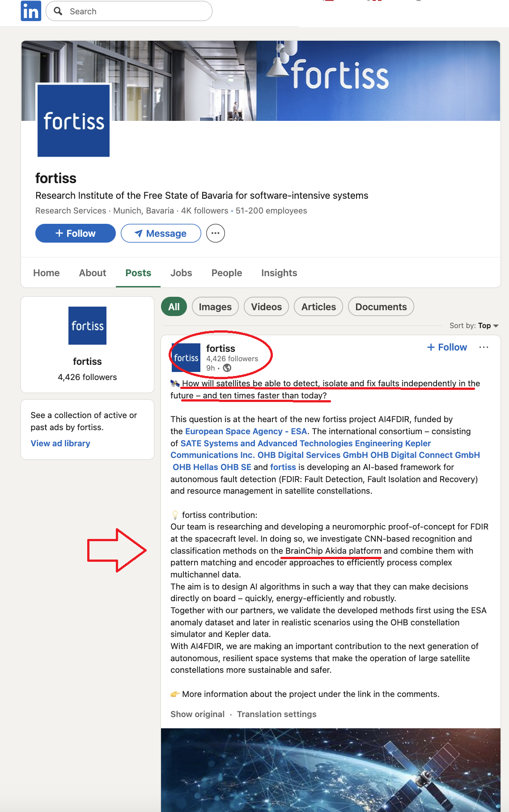The height and width of the screenshot is (812, 509).
Task: Click the LinkedIn home logo icon
Action: [30, 11]
